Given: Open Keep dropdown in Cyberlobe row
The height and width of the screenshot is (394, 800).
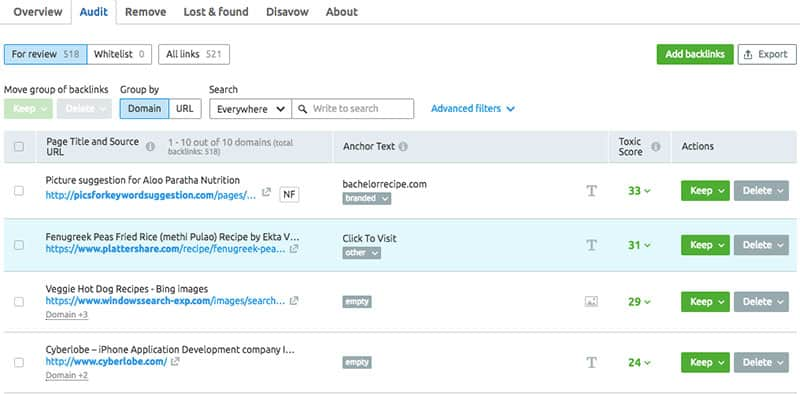Looking at the screenshot, I should tap(706, 362).
